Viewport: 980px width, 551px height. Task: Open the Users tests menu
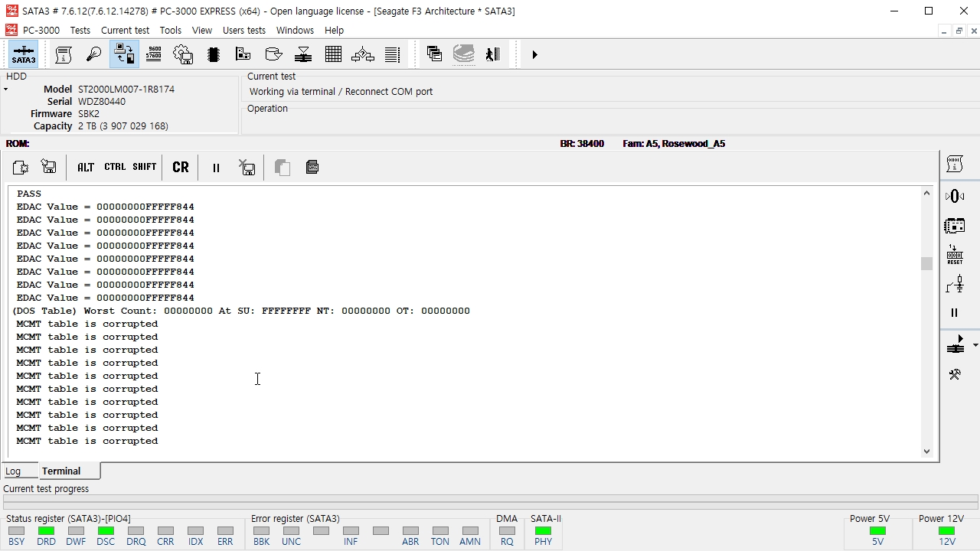(x=244, y=31)
